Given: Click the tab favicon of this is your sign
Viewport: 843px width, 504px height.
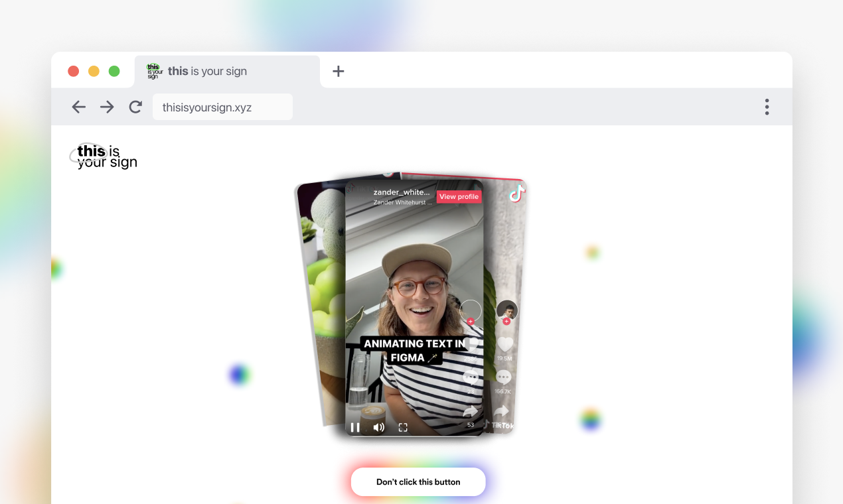Looking at the screenshot, I should pyautogui.click(x=155, y=71).
